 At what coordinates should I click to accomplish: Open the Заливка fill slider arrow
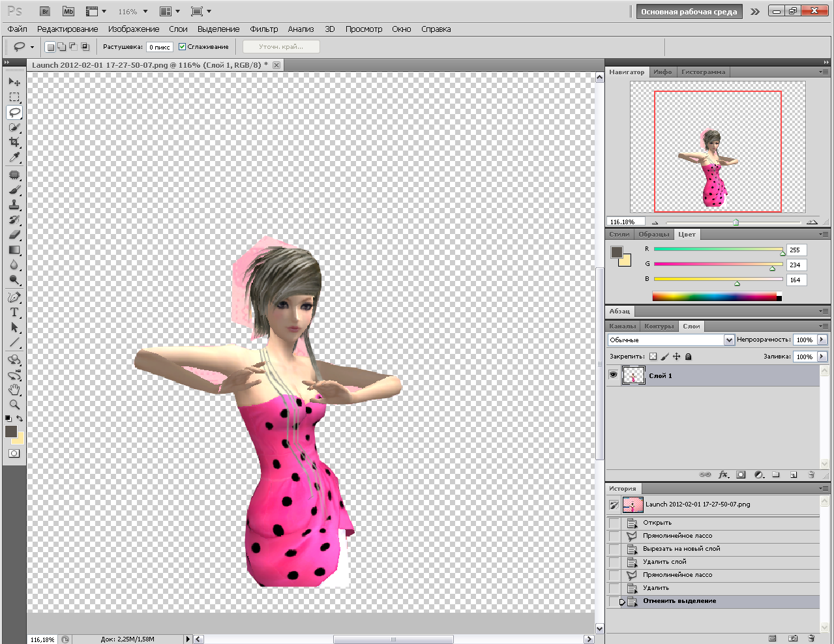coord(822,357)
